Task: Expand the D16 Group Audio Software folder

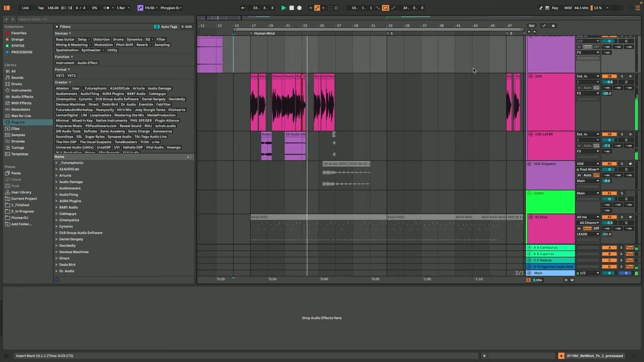Action: coord(57,233)
